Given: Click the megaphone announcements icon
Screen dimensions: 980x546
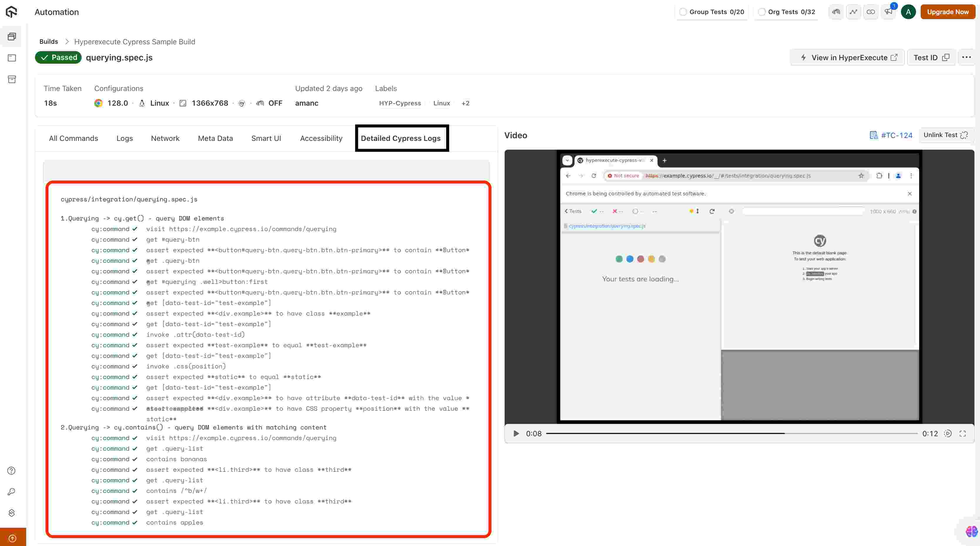Looking at the screenshot, I should click(x=888, y=12).
